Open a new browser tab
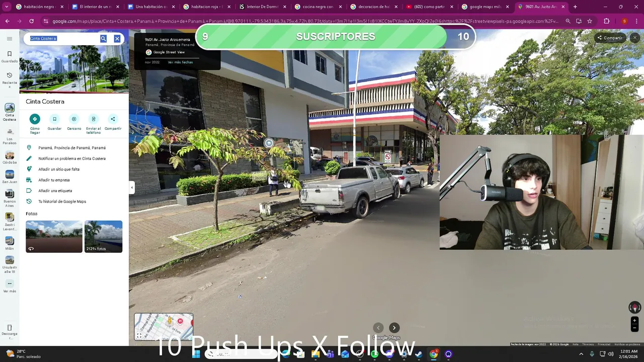 pyautogui.click(x=575, y=7)
